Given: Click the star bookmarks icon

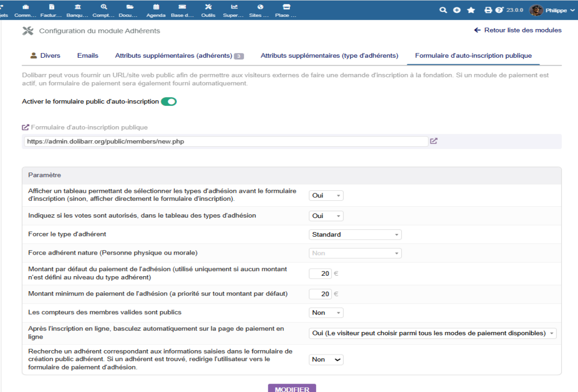Looking at the screenshot, I should [471, 10].
